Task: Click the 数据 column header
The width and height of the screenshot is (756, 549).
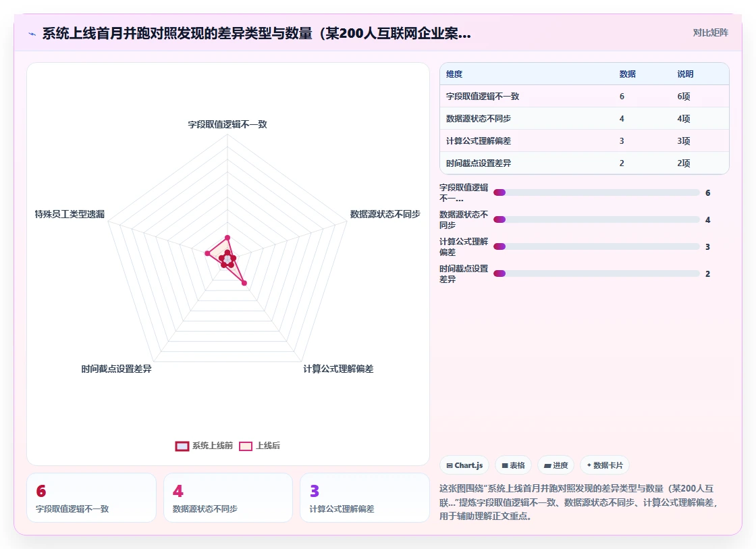Action: 627,74
